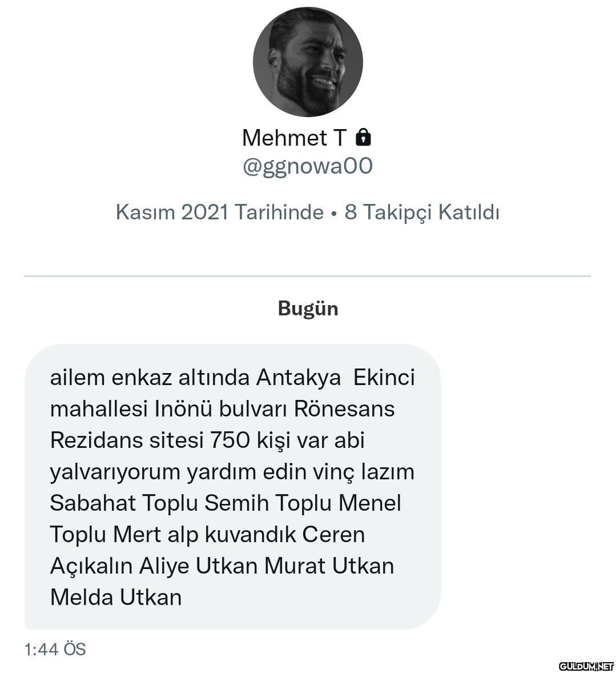Screen dimensions: 616x673
Task: Click the word Antakya in the message
Action: click(x=298, y=378)
